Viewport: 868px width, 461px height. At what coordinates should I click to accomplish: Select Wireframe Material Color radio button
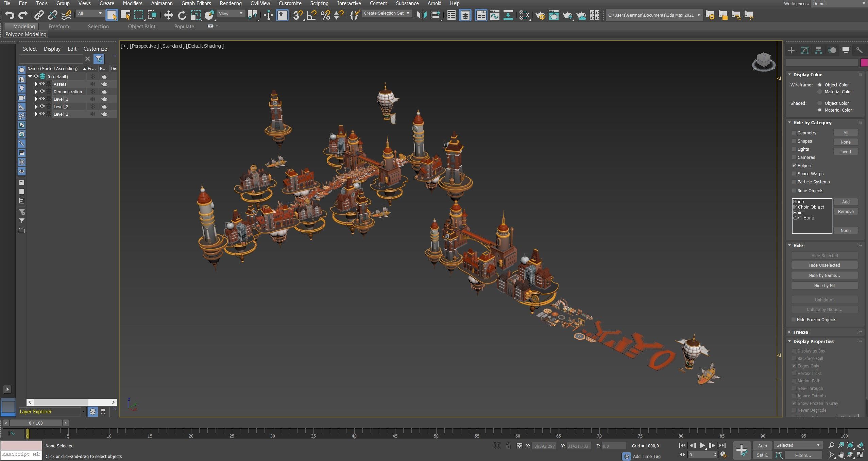coord(819,92)
